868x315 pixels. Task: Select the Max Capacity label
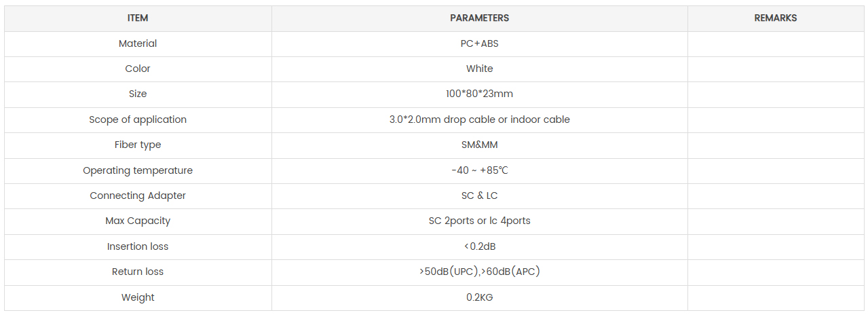coord(138,221)
